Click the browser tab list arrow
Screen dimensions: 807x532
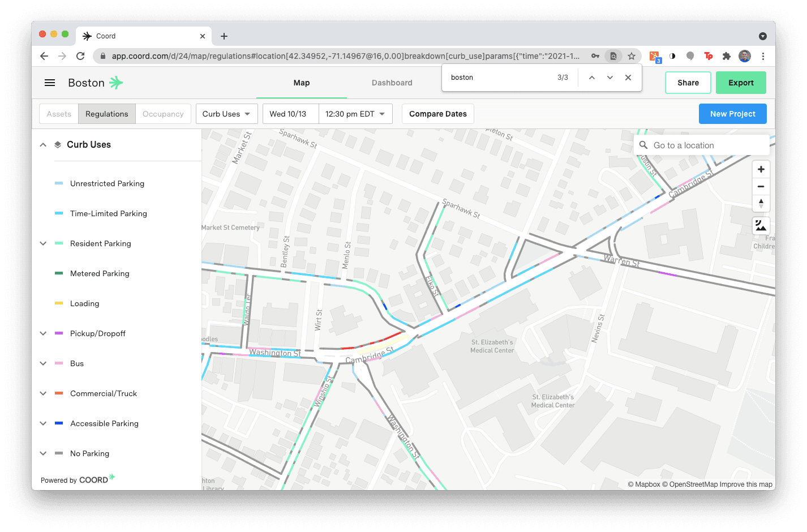(763, 36)
